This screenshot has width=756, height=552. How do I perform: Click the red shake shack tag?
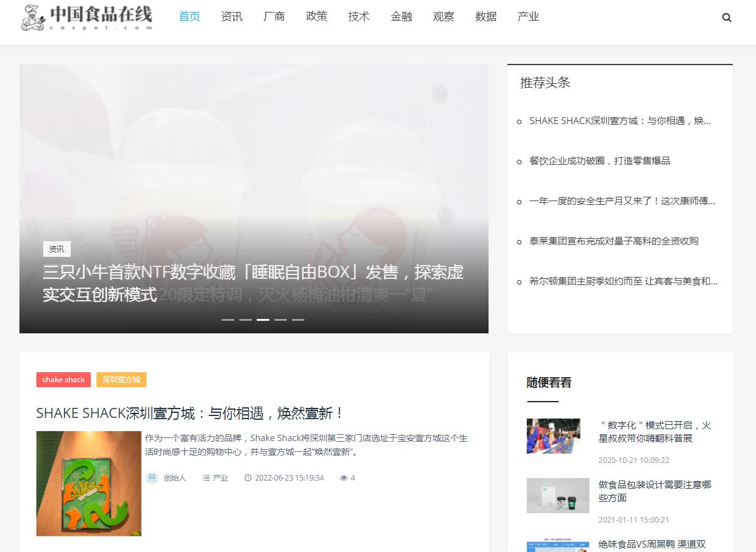tap(63, 380)
